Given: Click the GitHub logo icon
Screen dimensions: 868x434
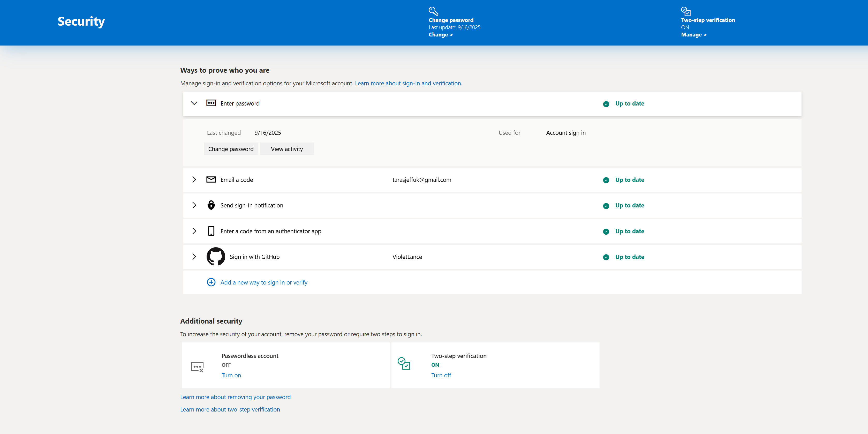Looking at the screenshot, I should click(x=216, y=257).
